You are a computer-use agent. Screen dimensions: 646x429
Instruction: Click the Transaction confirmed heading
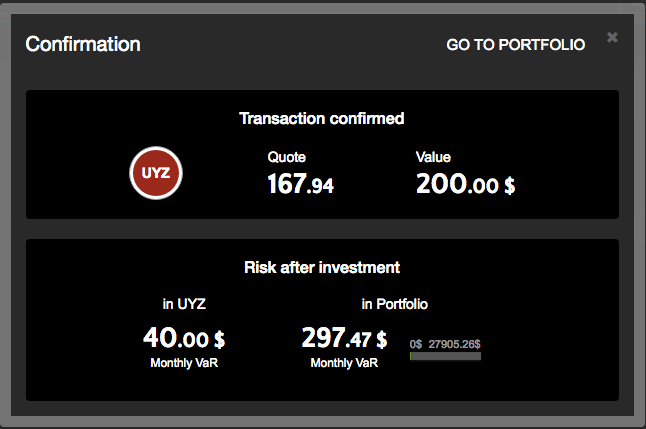322,118
